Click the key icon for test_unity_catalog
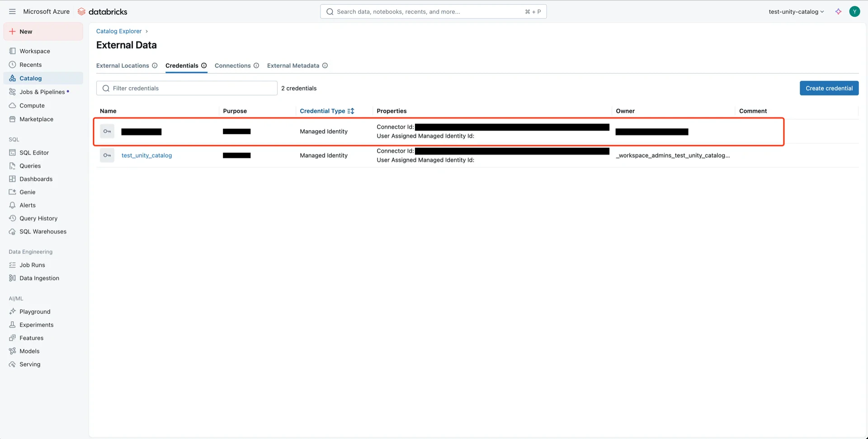Image resolution: width=868 pixels, height=439 pixels. click(107, 156)
